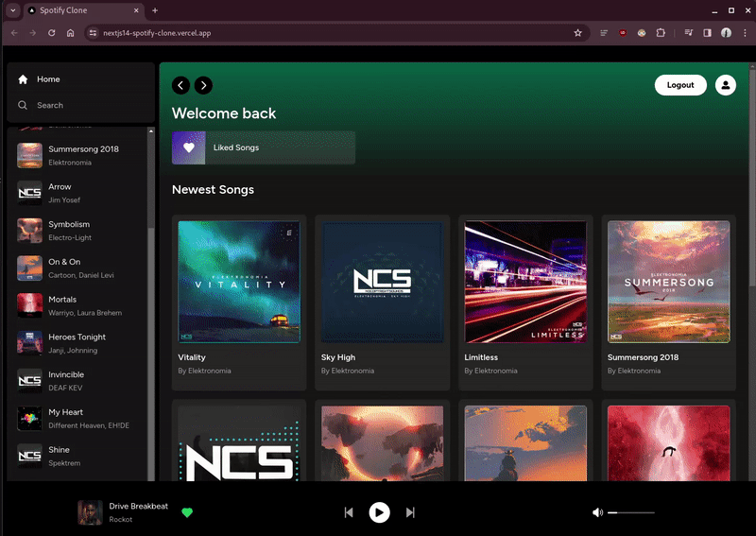
Task: Close the Spotify Clone tab
Action: pyautogui.click(x=136, y=10)
